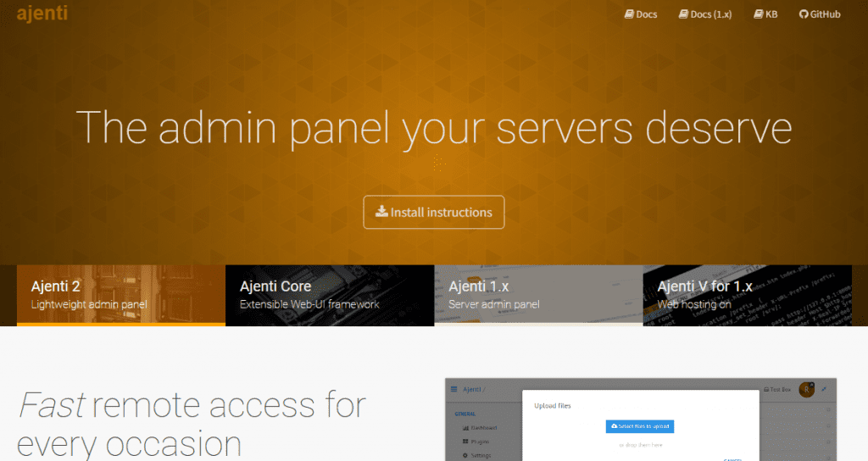This screenshot has width=868, height=461.
Task: Click the GitHub octocat icon
Action: click(x=804, y=14)
